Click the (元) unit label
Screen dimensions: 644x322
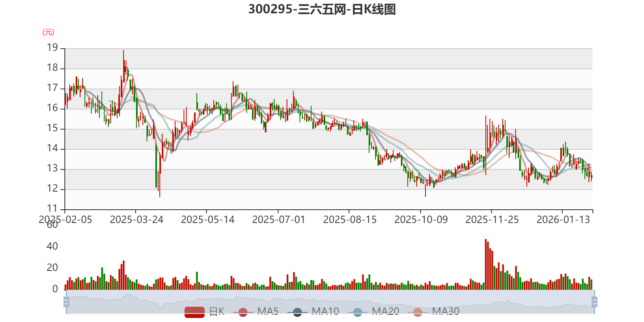click(48, 32)
